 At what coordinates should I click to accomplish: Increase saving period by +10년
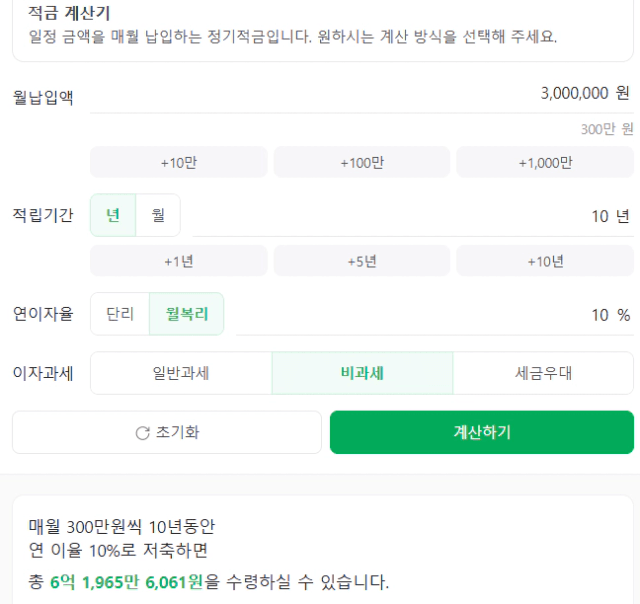click(x=545, y=261)
